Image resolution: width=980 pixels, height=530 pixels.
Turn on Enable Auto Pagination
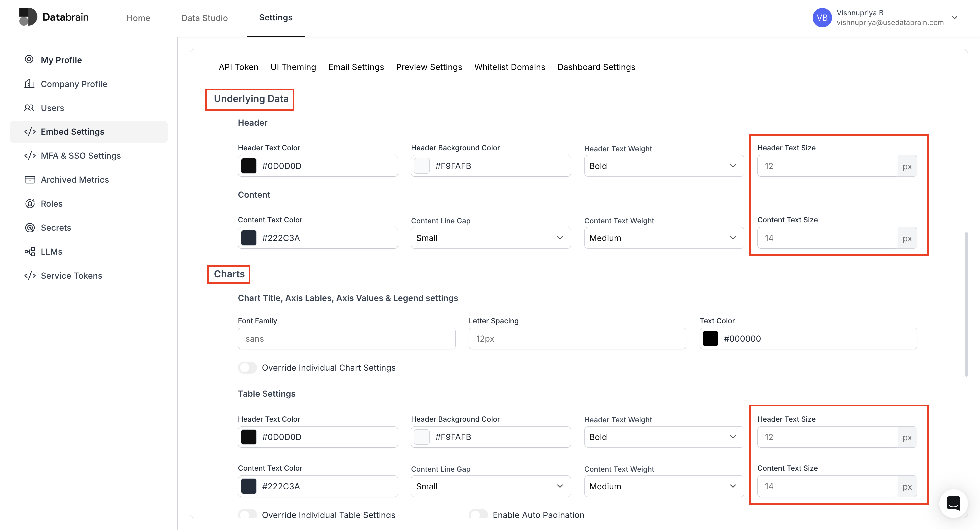(478, 514)
